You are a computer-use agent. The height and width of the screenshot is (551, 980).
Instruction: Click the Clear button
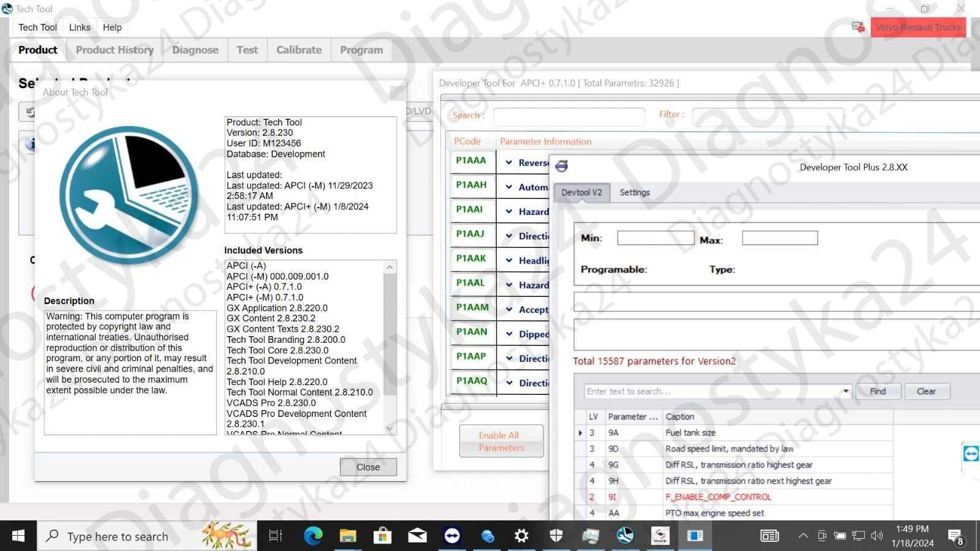click(x=926, y=391)
